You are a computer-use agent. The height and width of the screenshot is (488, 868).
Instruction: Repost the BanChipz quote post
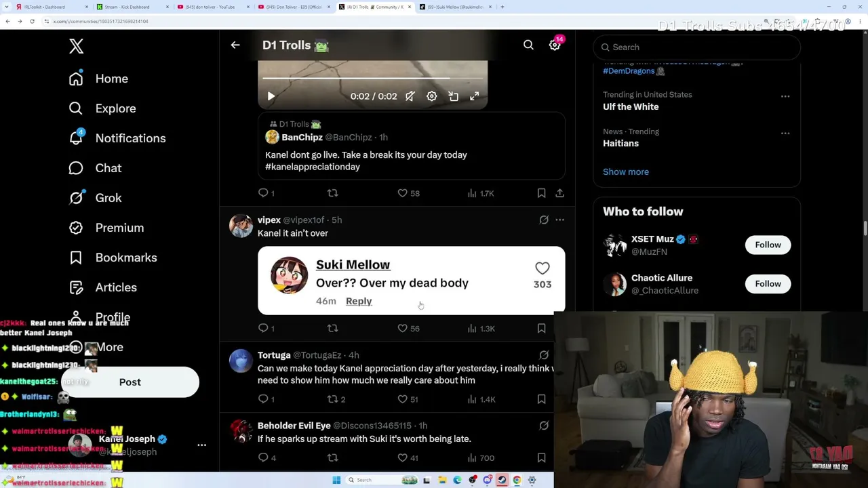tap(332, 193)
